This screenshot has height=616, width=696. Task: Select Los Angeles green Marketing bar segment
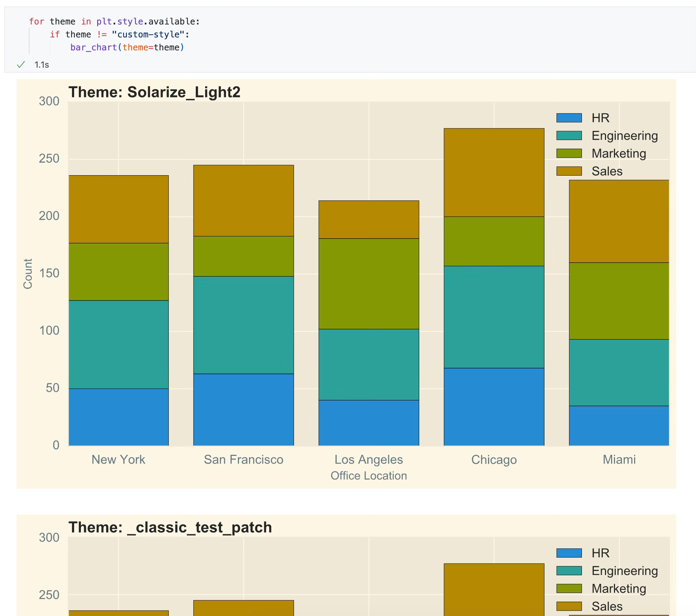369,284
